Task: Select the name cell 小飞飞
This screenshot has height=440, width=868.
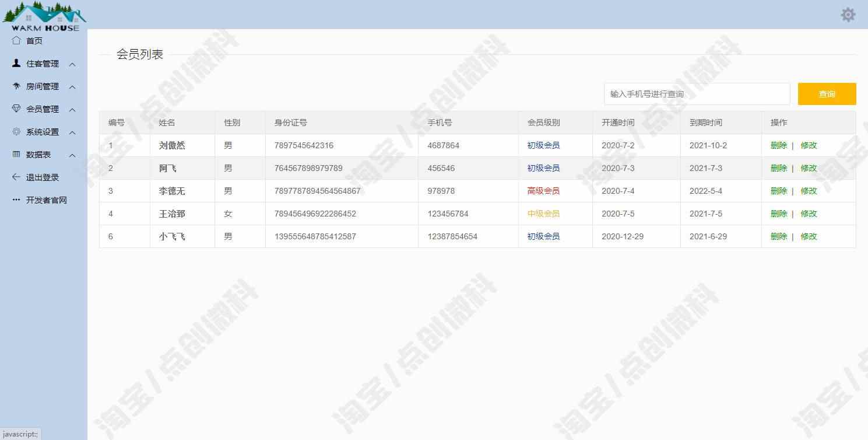Action: 172,236
